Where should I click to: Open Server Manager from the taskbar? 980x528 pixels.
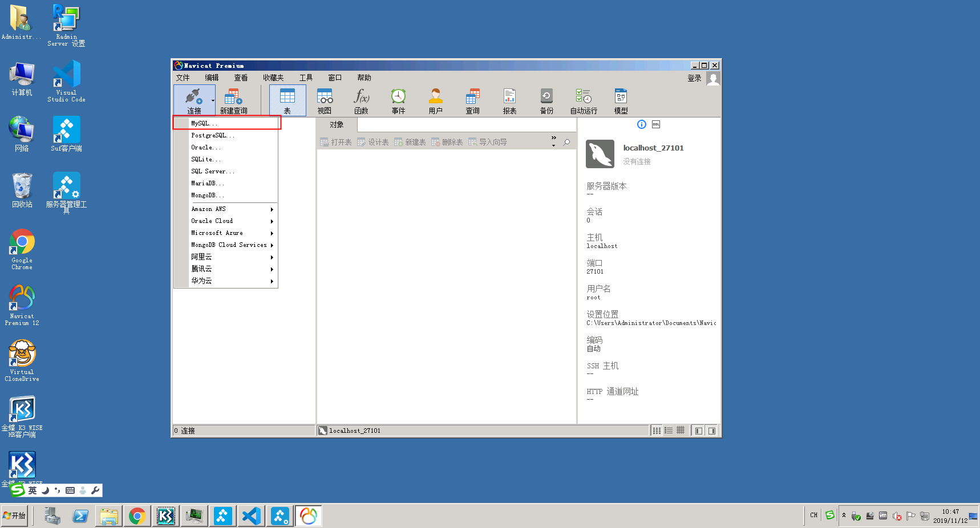52,516
